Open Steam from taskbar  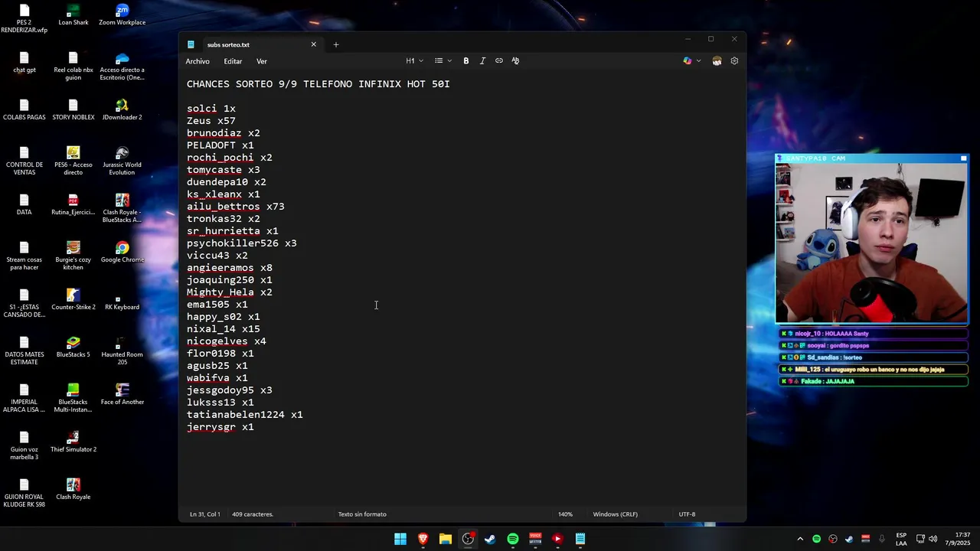490,539
